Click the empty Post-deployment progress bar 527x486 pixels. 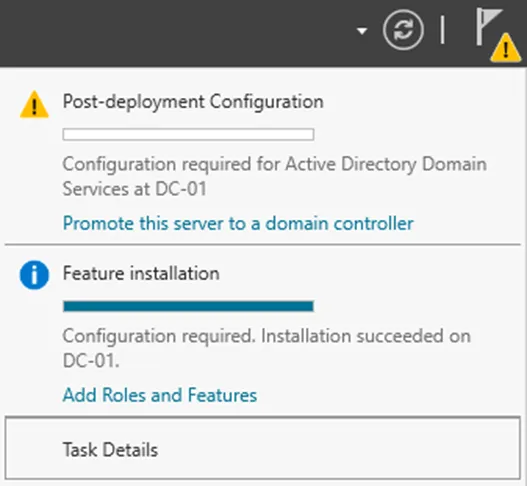(x=188, y=134)
